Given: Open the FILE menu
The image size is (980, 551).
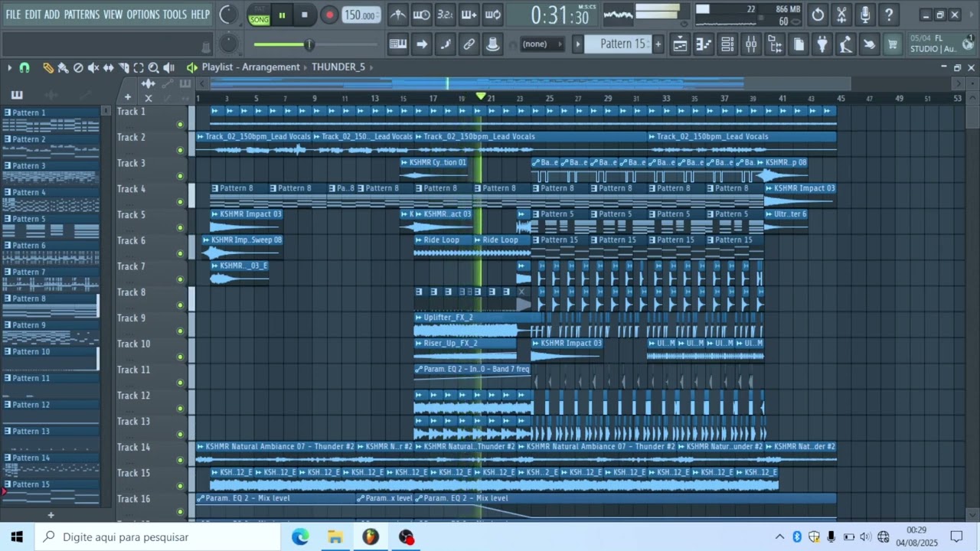Looking at the screenshot, I should tap(13, 15).
